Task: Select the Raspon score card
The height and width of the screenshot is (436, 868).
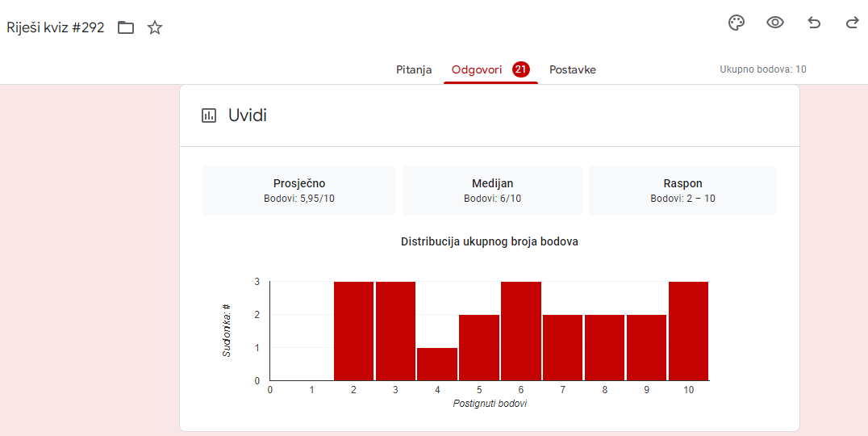Action: coord(682,191)
